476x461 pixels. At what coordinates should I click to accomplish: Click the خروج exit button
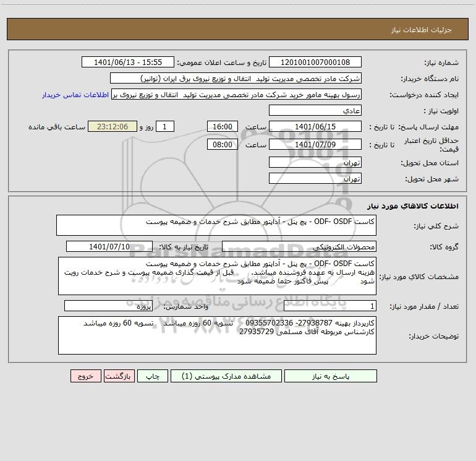tap(85, 376)
